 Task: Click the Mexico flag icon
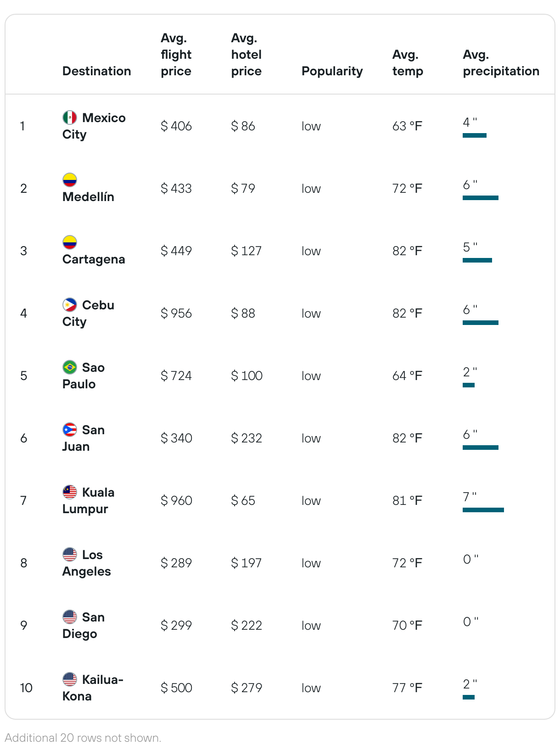point(69,118)
